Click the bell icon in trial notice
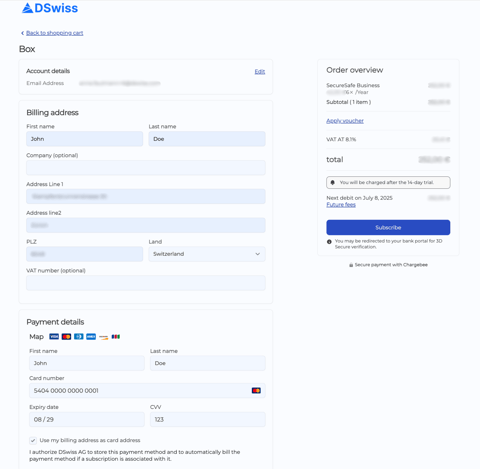This screenshot has height=469, width=480. click(x=332, y=183)
